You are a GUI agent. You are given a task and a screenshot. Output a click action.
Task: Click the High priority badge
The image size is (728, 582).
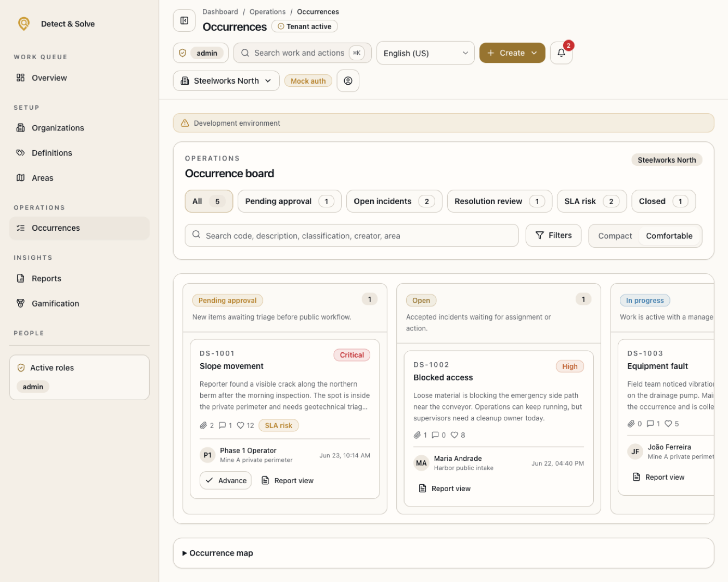(570, 366)
